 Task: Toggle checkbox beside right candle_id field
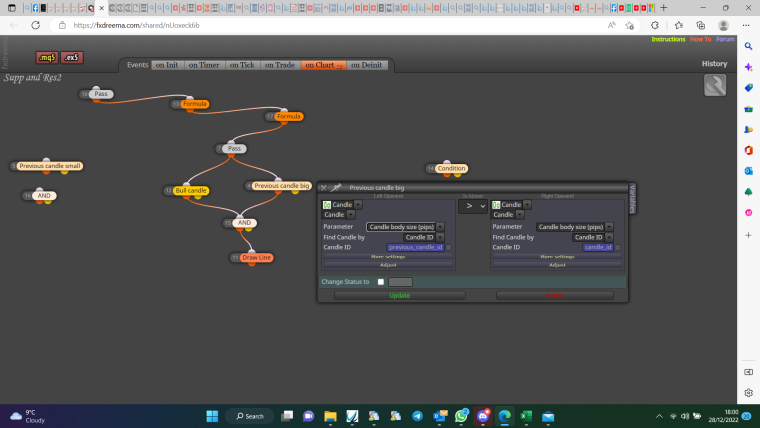click(618, 247)
